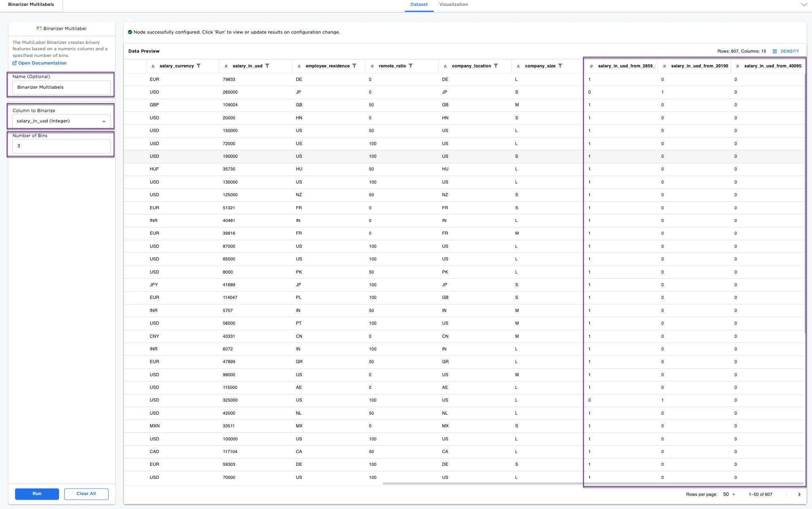Open the company_location filter

coord(497,66)
